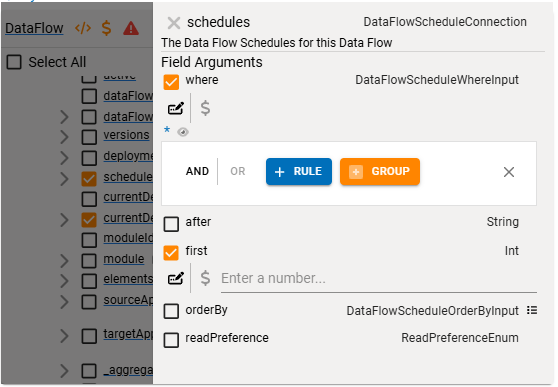Check the after argument checkbox
558x387 pixels.
point(171,224)
